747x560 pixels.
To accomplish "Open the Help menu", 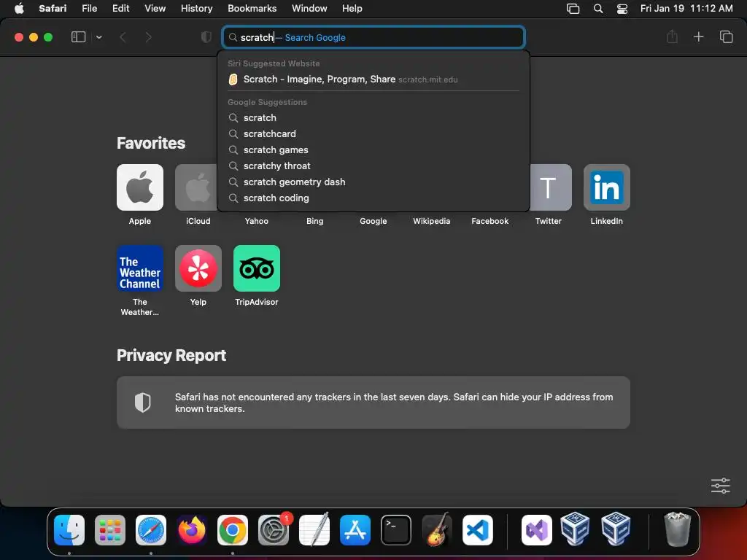I will pos(352,8).
